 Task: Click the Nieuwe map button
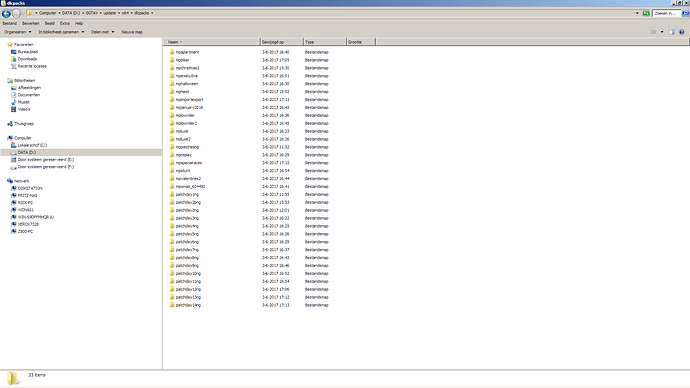point(132,32)
